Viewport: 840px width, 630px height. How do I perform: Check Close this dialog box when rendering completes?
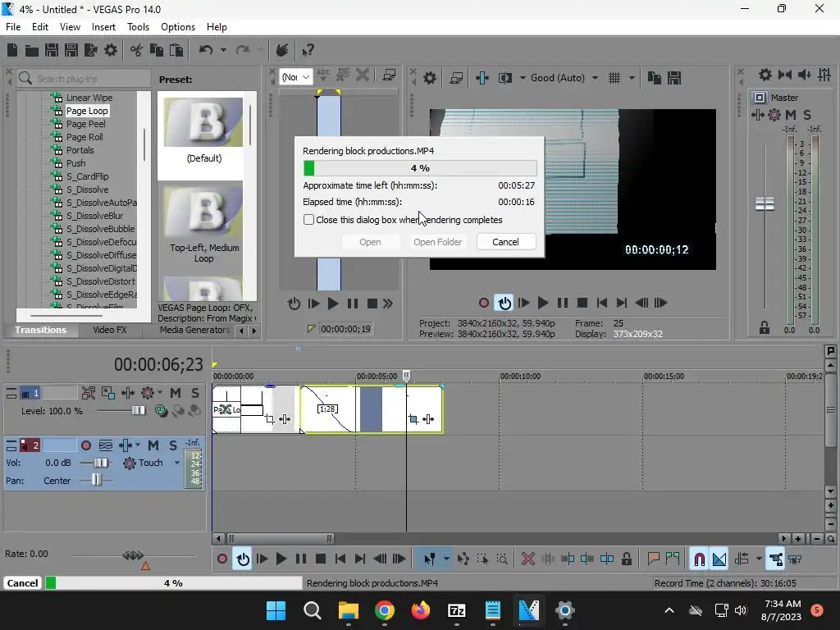click(x=308, y=220)
